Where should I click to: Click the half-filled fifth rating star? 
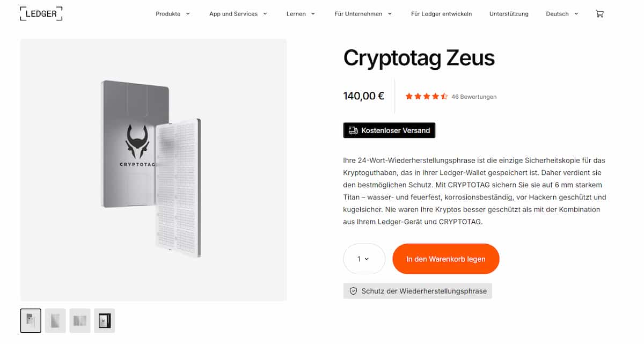(x=445, y=97)
